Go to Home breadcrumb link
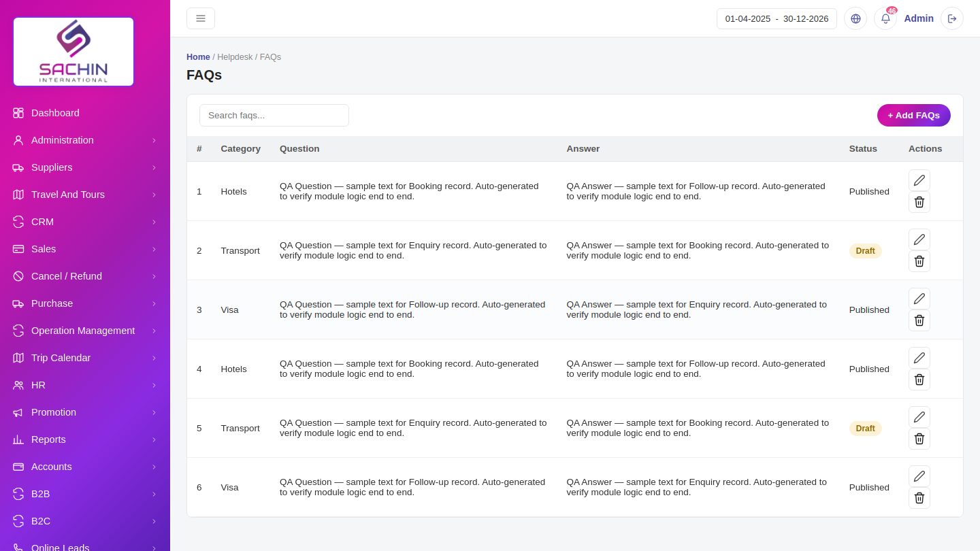 click(x=198, y=57)
